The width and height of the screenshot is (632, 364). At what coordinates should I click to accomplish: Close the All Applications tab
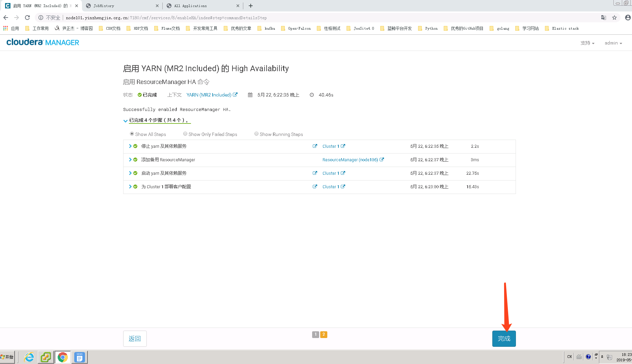pos(238,6)
